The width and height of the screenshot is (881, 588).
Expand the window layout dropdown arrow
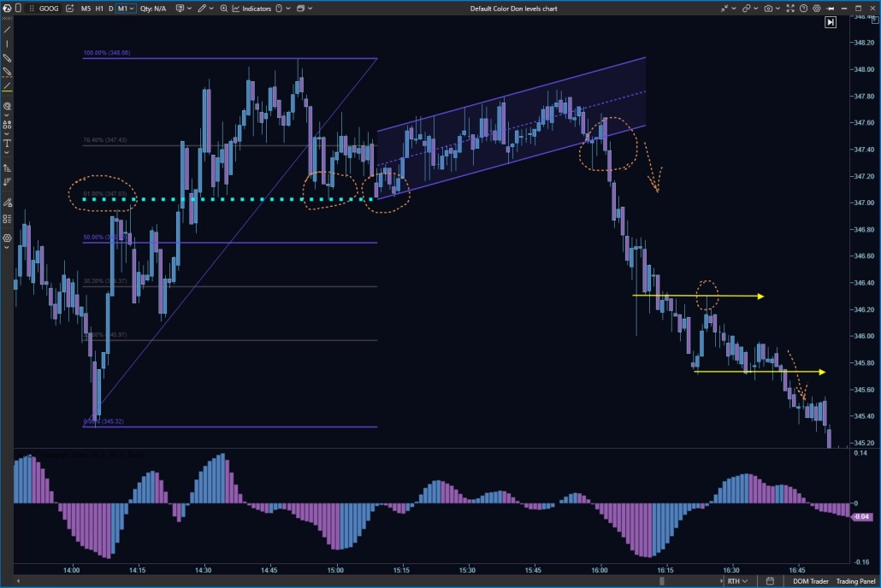pos(310,9)
